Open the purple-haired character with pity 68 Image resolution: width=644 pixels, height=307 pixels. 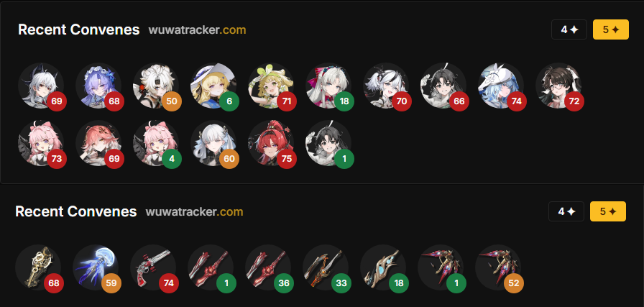pos(98,86)
